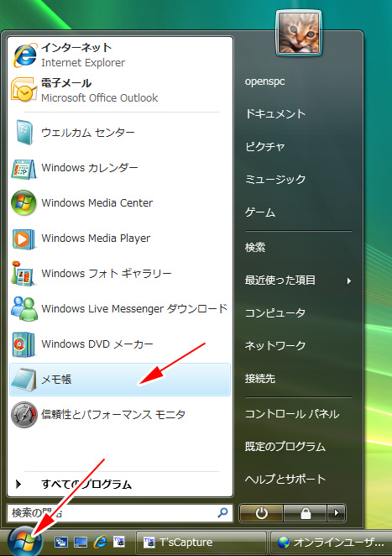The image size is (392, 556).
Task: Open Windows カレンダー
Action: 120,168
